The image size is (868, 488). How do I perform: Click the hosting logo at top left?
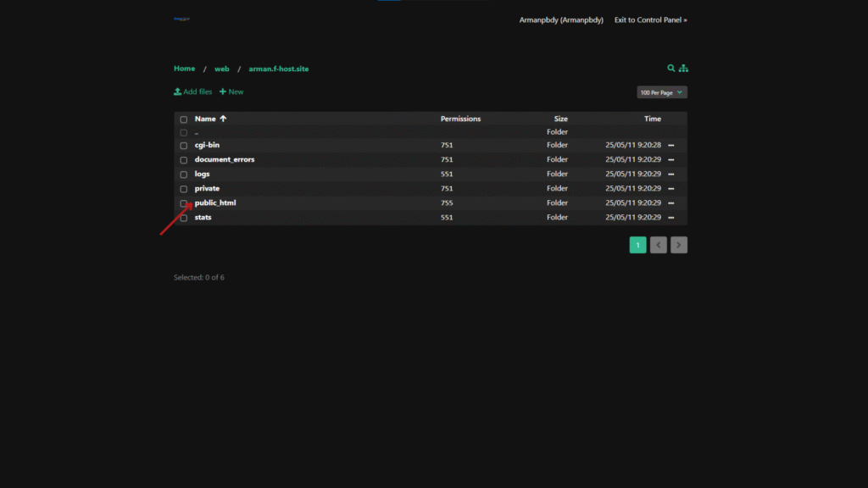coord(181,19)
